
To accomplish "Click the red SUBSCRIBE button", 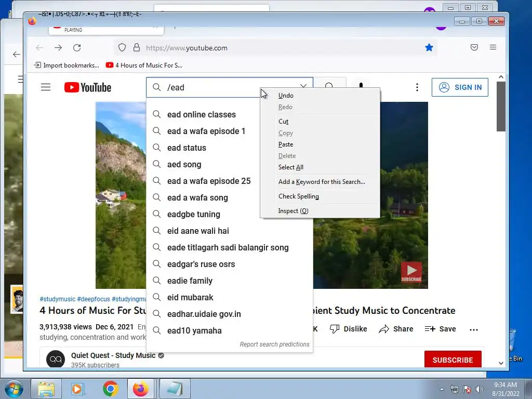I will [453, 360].
